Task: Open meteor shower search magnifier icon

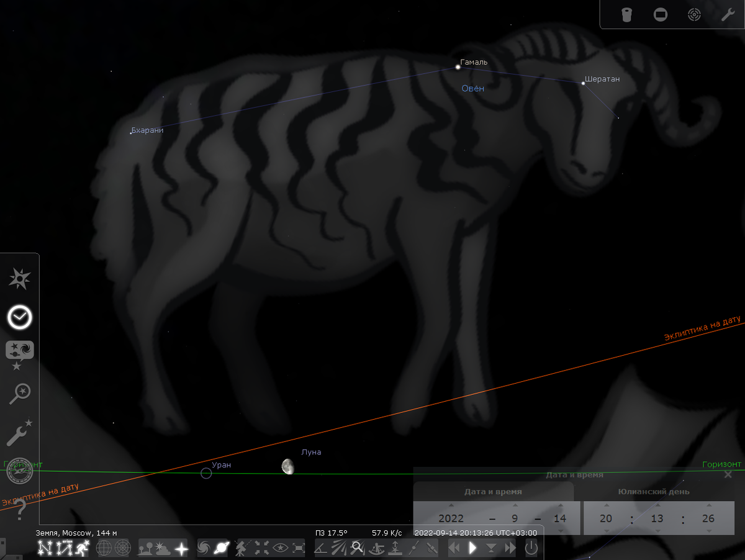Action: click(357, 548)
